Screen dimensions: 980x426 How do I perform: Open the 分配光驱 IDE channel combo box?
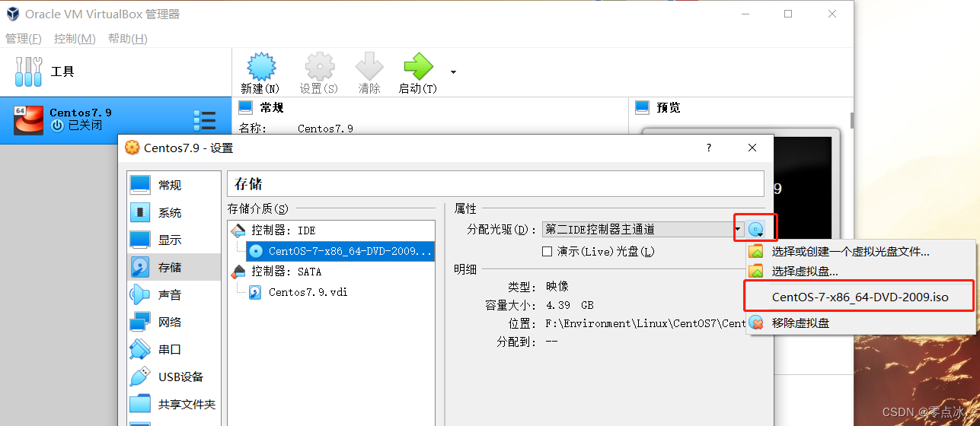point(643,229)
